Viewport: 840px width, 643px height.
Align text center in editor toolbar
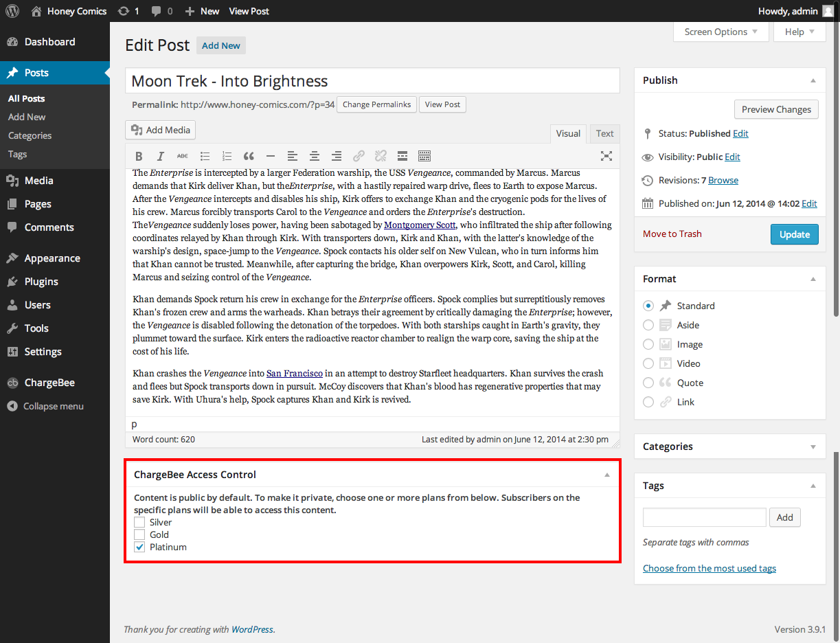(x=315, y=156)
